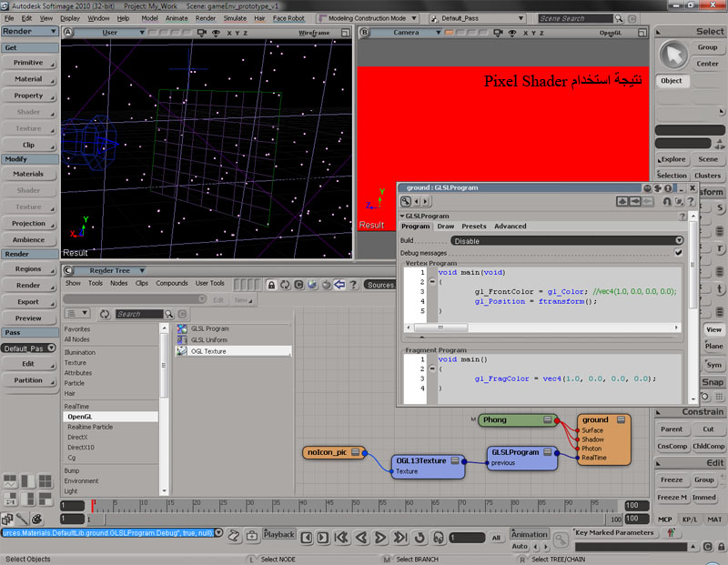Toggle the Debug messages checkbox
Screen dimensions: 728x565
pyautogui.click(x=678, y=252)
